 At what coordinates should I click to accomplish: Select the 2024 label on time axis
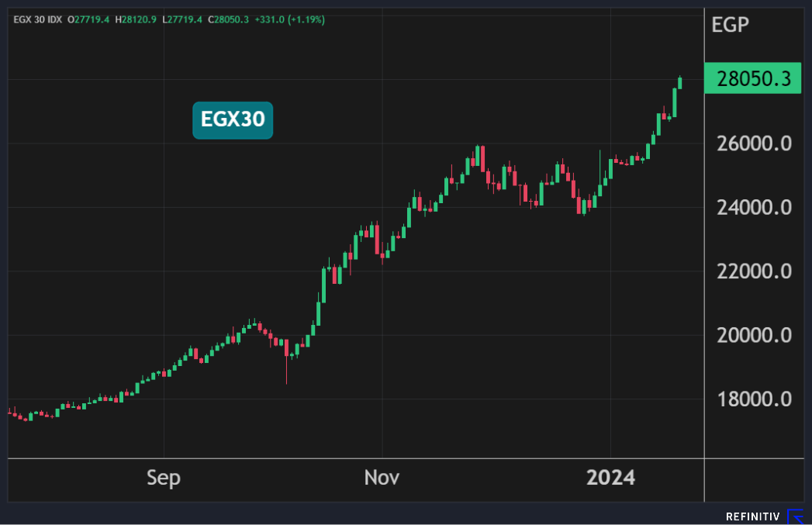pos(610,478)
